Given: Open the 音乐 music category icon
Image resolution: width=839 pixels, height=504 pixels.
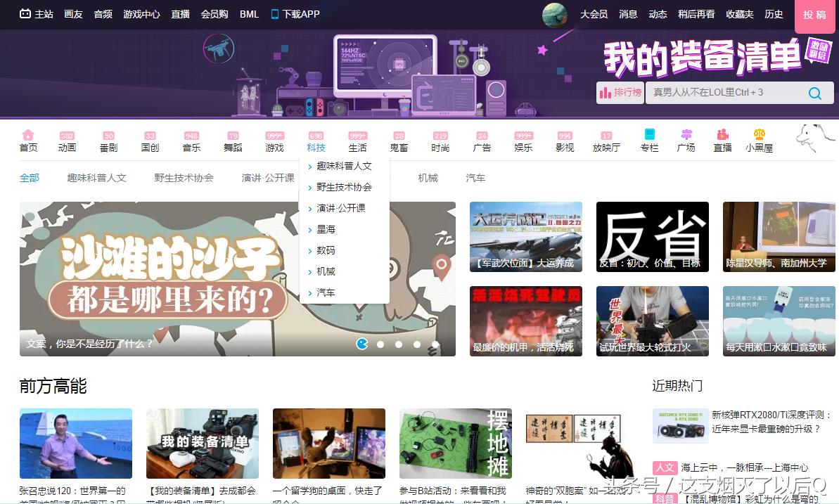Looking at the screenshot, I should [x=191, y=136].
